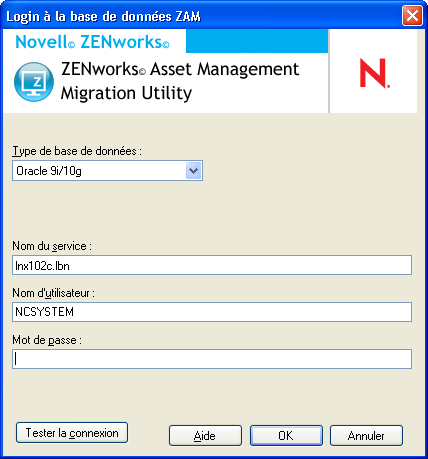Screen dimensions: 428x459
Task: Click the Nom du service label
Action: [52, 246]
